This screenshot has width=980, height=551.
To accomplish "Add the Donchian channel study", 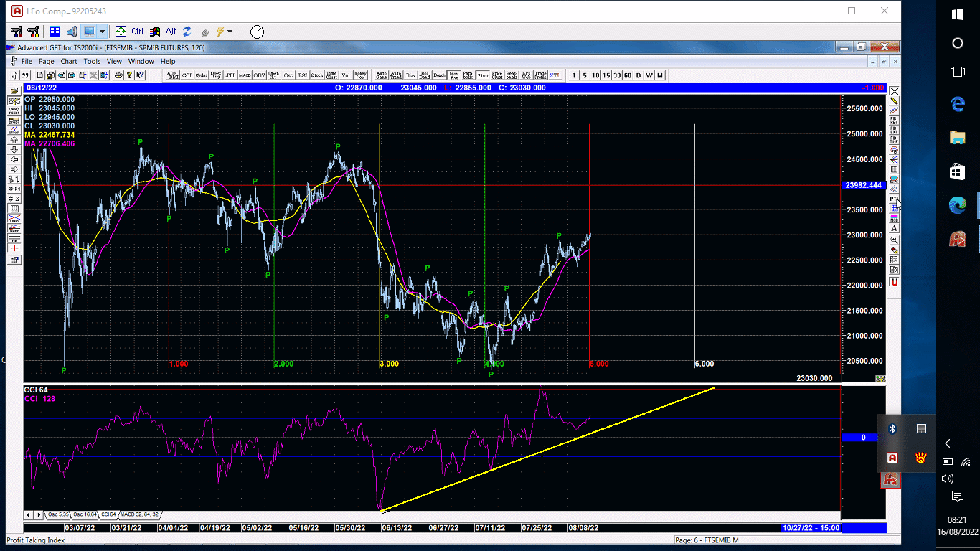I will point(439,75).
